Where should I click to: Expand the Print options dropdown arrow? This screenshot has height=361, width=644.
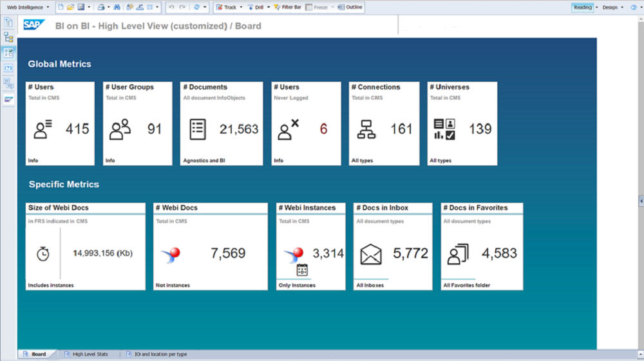(108, 7)
